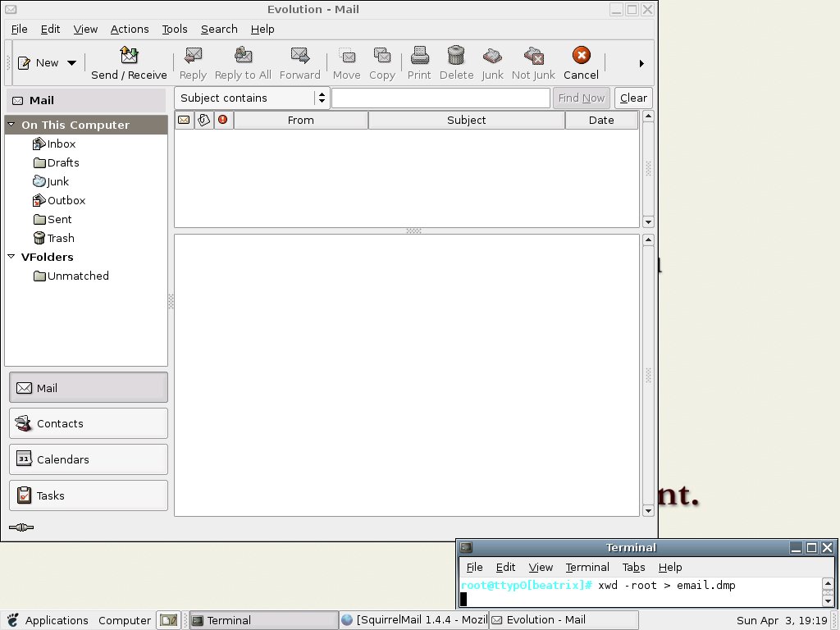840x630 pixels.
Task: Click the Copy toolbar icon
Action: click(x=382, y=55)
